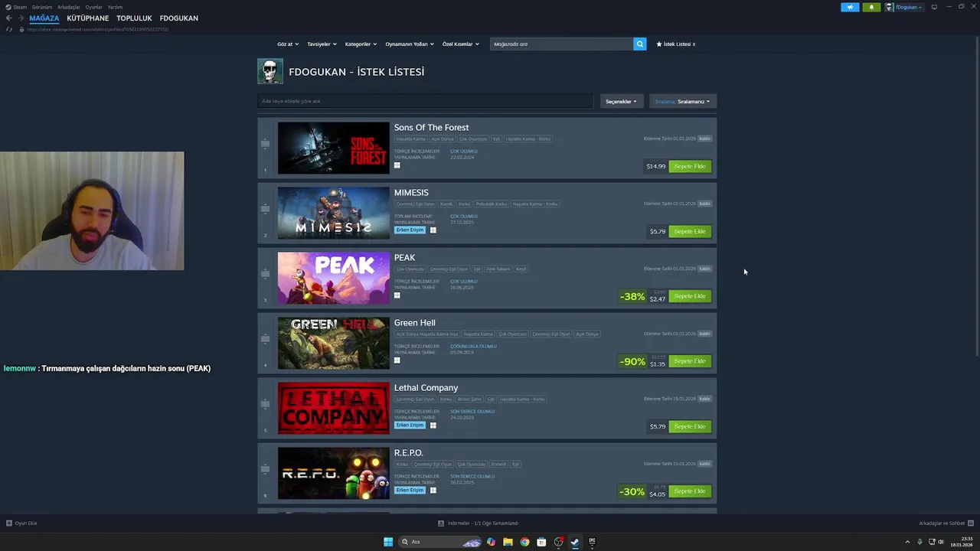
Task: Open the Arkadaşlar menu
Action: click(69, 7)
